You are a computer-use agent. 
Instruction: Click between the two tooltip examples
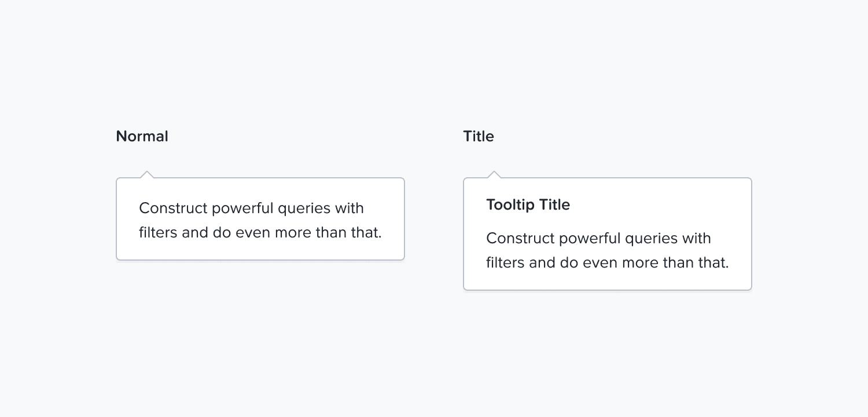coord(434,220)
